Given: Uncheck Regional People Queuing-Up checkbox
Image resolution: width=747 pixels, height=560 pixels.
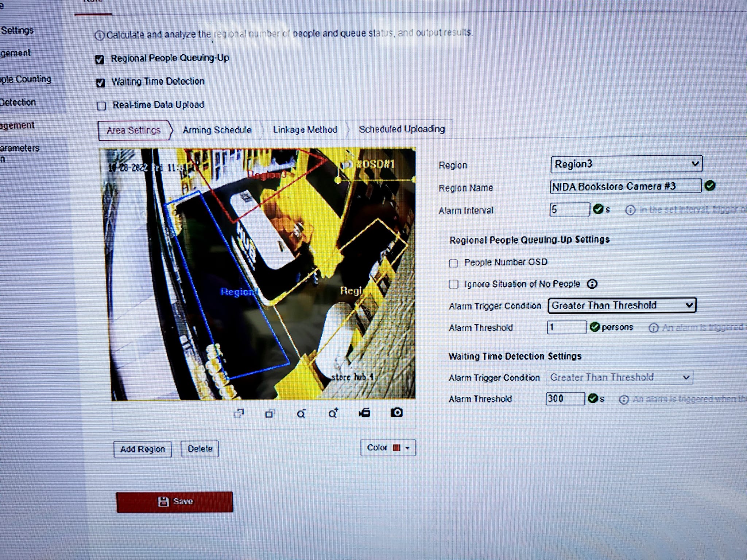Looking at the screenshot, I should click(100, 59).
